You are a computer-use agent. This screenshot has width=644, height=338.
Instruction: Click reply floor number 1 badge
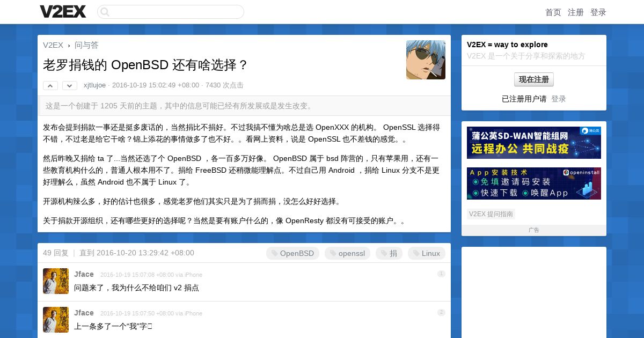pyautogui.click(x=441, y=274)
